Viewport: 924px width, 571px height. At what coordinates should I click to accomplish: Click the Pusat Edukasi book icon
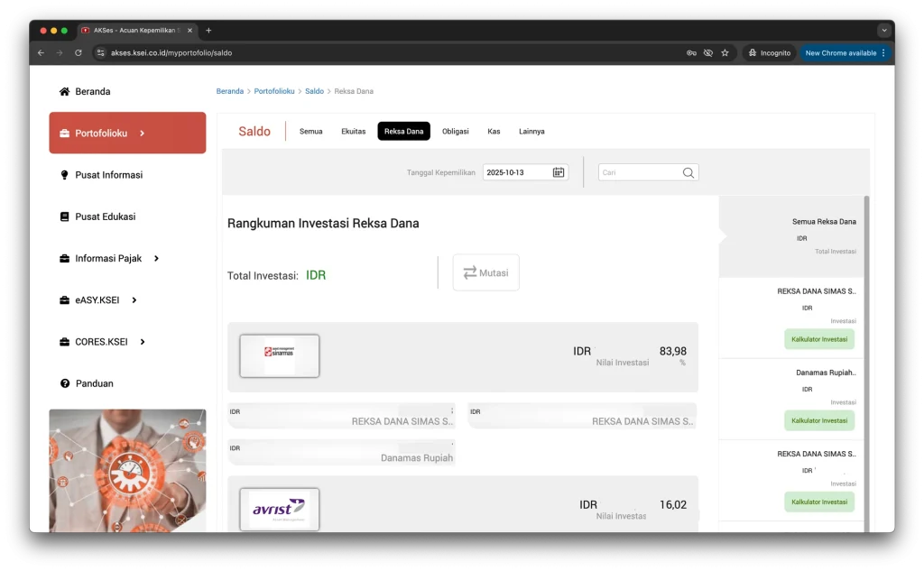(x=64, y=216)
